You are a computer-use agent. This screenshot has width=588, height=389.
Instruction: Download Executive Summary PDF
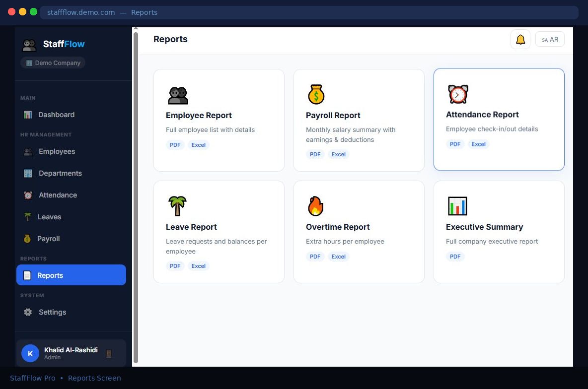click(455, 257)
